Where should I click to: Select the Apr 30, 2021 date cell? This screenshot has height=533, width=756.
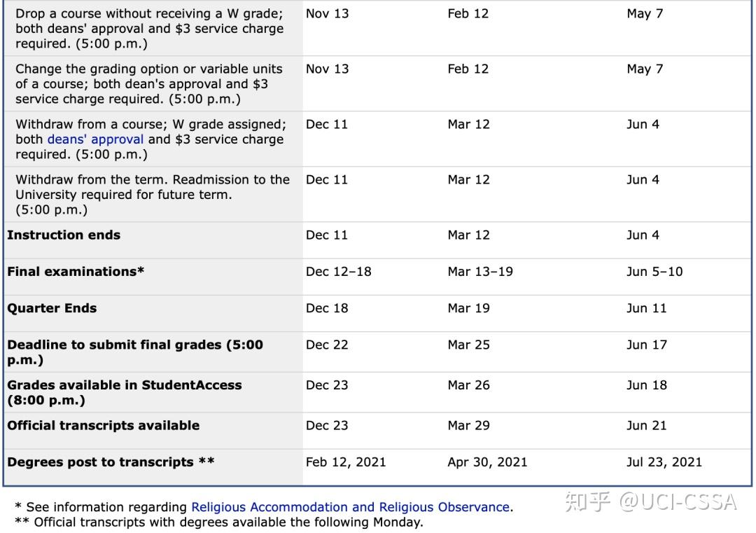click(x=487, y=462)
